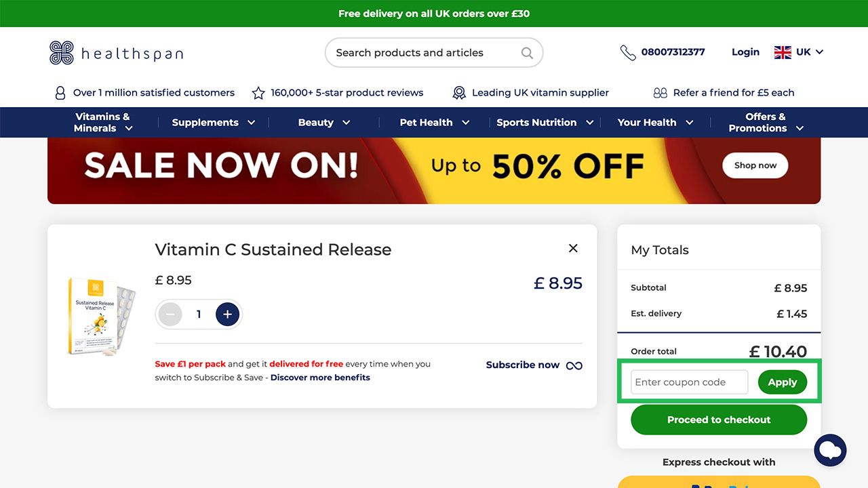Click the satisfied customers person icon
The height and width of the screenshot is (488, 868).
point(60,93)
